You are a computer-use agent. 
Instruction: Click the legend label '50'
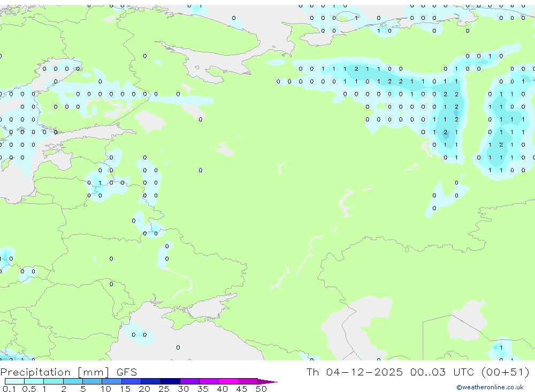click(261, 389)
